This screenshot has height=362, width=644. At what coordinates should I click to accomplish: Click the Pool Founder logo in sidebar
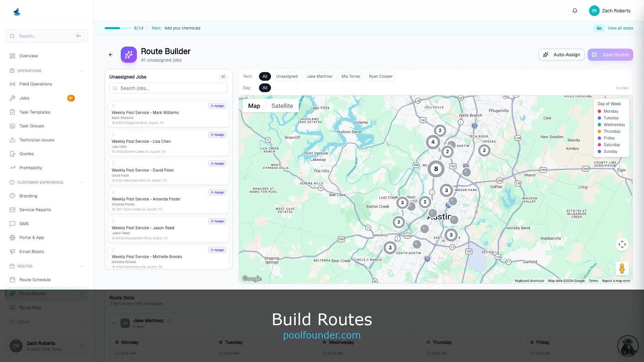coord(17,12)
